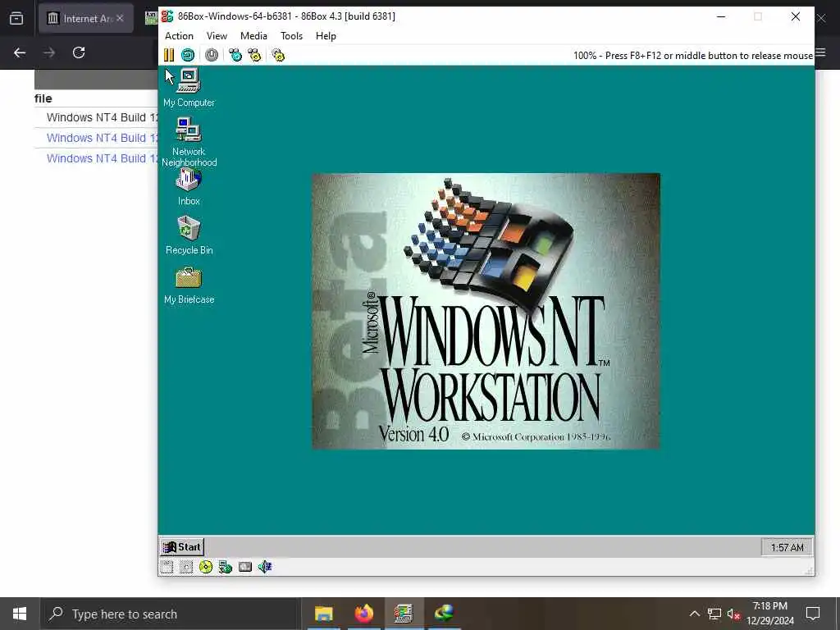Screen dimensions: 840x630
Task: Open browser hamburger menu
Action: [820, 52]
